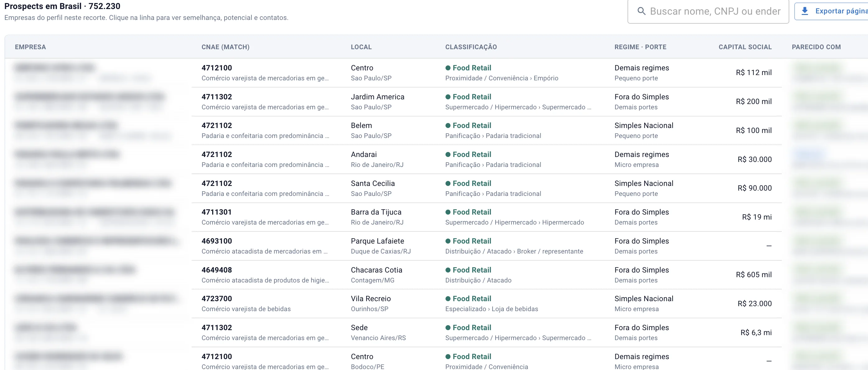Viewport: 868px width, 370px height.
Task: Click the R$ 605 mil capital value
Action: pos(754,275)
